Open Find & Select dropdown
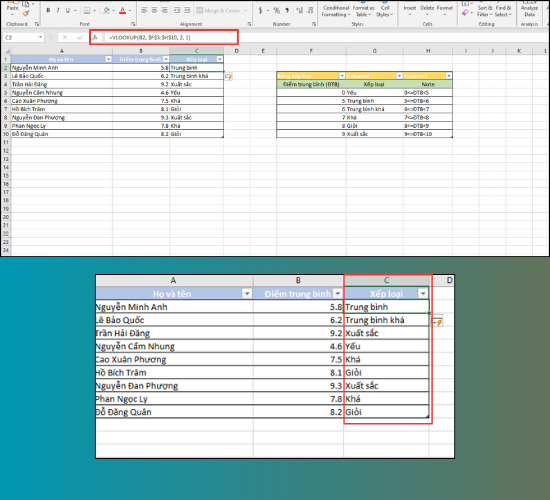The height and width of the screenshot is (500, 550). click(503, 11)
